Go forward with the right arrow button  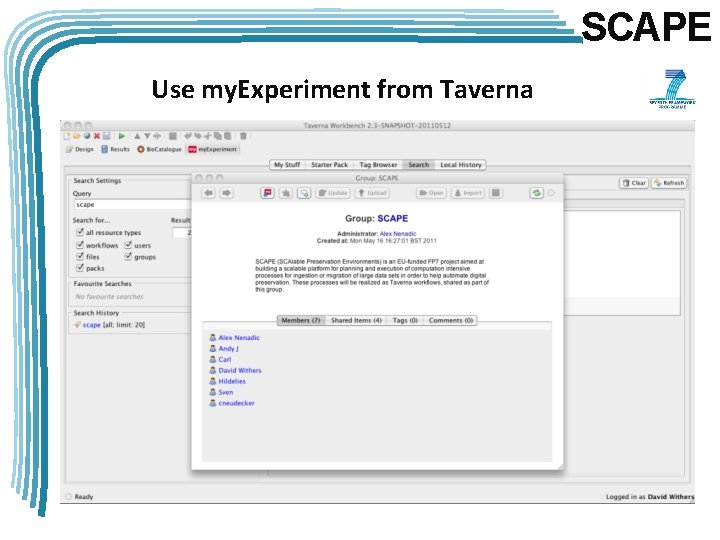226,193
